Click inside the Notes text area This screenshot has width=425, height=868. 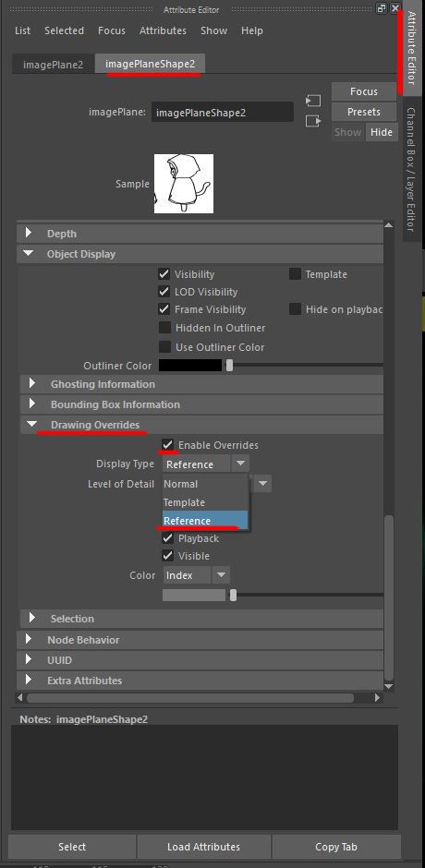point(204,778)
